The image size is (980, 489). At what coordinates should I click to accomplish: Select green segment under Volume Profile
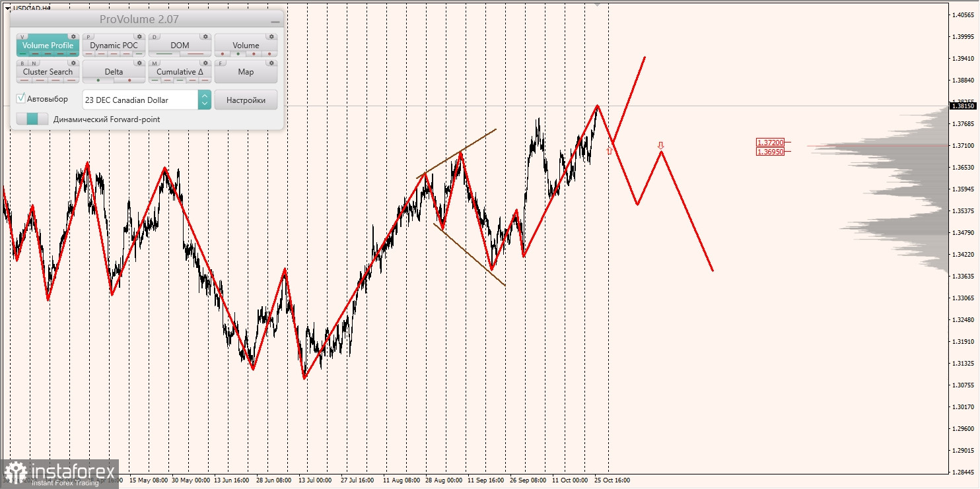pyautogui.click(x=23, y=53)
